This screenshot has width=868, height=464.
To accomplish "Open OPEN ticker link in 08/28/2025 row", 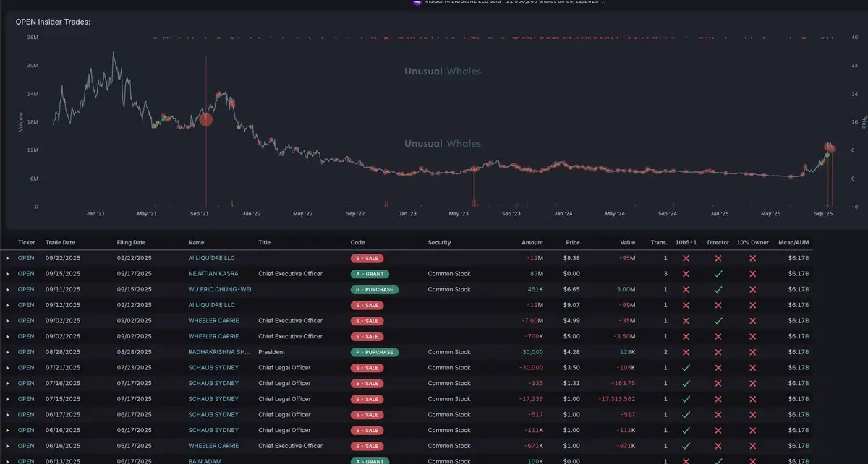I will coord(26,352).
